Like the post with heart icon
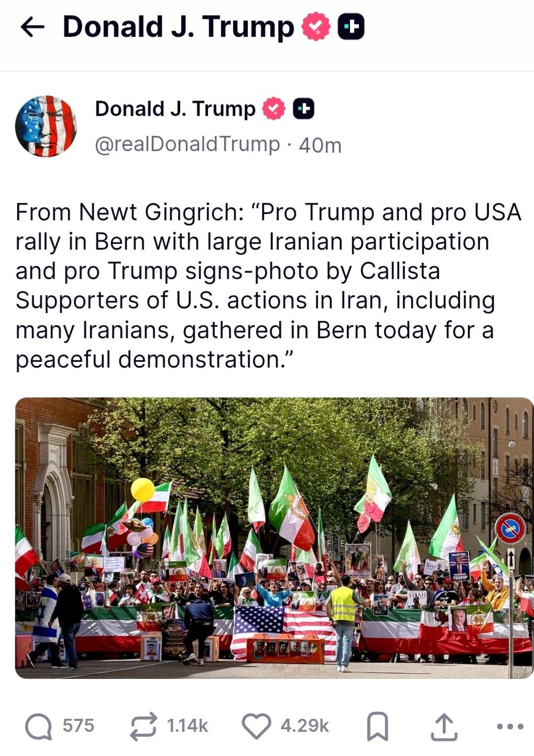Screen dimensions: 534x756 click(256, 726)
